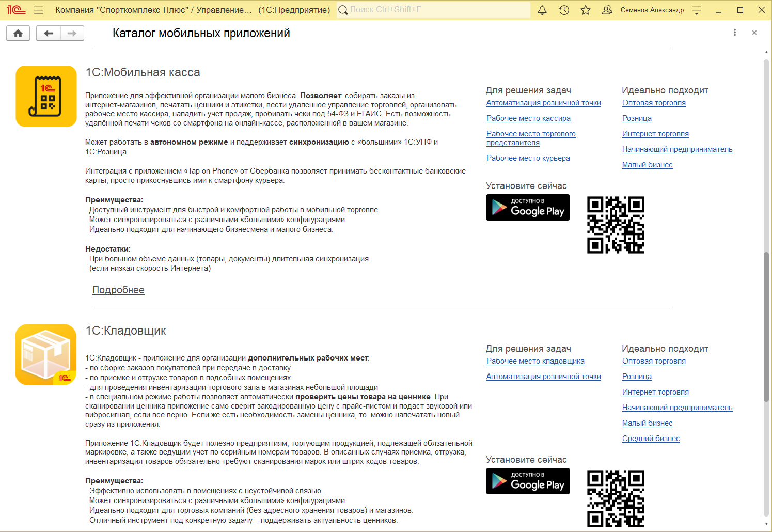This screenshot has width=772, height=532.
Task: Navigate forward with right arrow
Action: 72,33
